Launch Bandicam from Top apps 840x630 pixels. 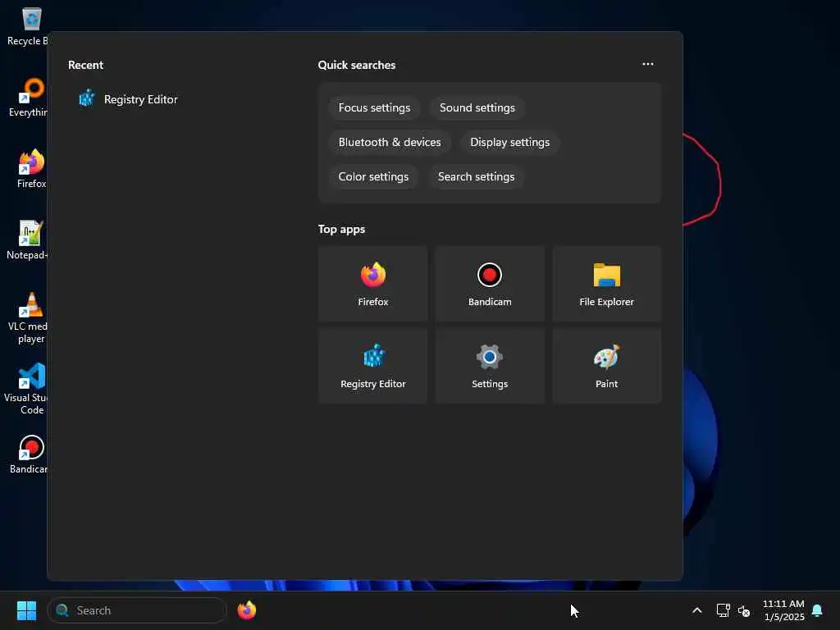pos(490,284)
